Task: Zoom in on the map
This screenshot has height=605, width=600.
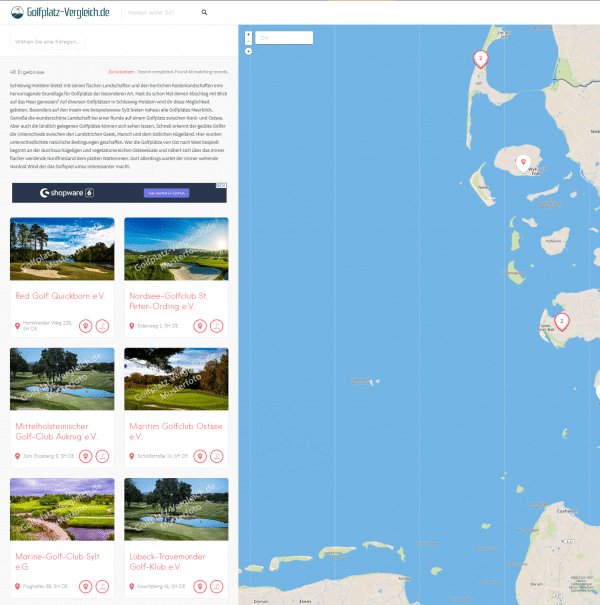Action: point(247,33)
